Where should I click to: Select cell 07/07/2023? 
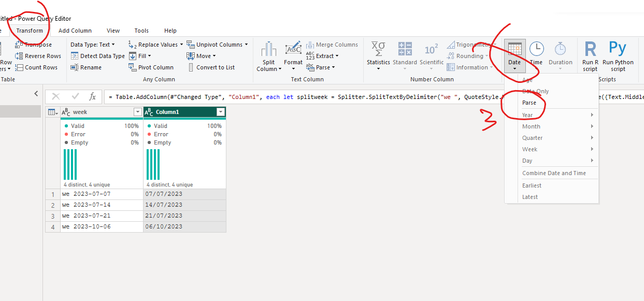(184, 194)
